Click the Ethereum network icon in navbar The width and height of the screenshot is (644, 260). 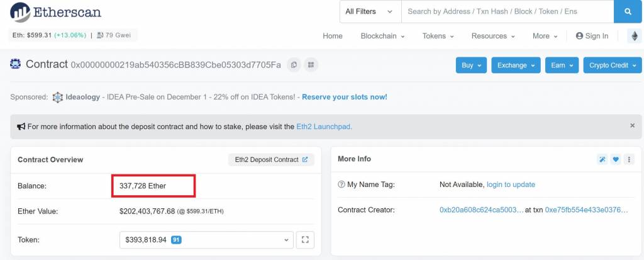click(634, 36)
